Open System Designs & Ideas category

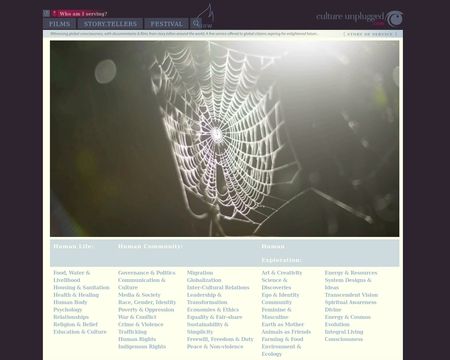348,284
